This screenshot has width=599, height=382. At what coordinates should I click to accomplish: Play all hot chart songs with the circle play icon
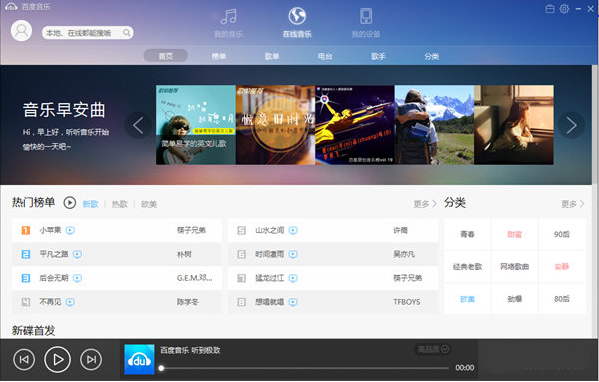point(70,202)
